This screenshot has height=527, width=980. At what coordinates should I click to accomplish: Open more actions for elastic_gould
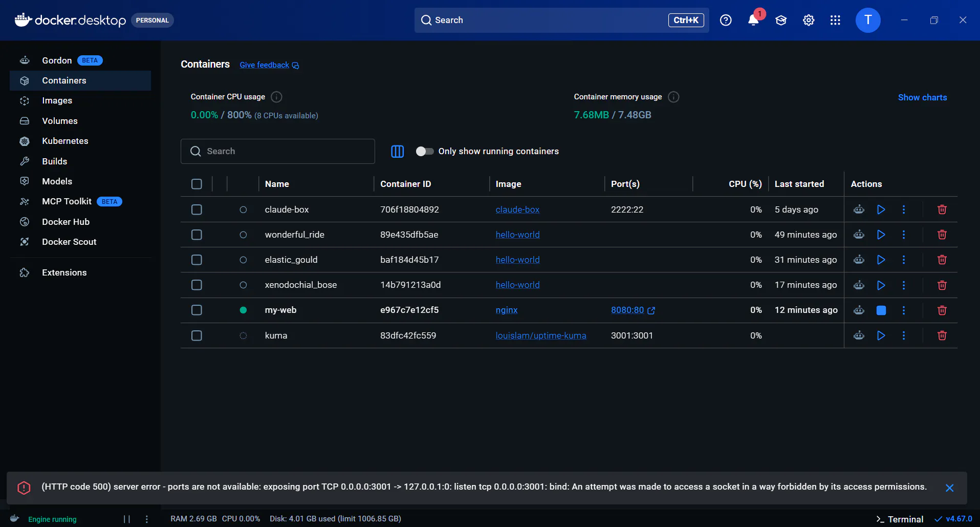[x=904, y=260]
